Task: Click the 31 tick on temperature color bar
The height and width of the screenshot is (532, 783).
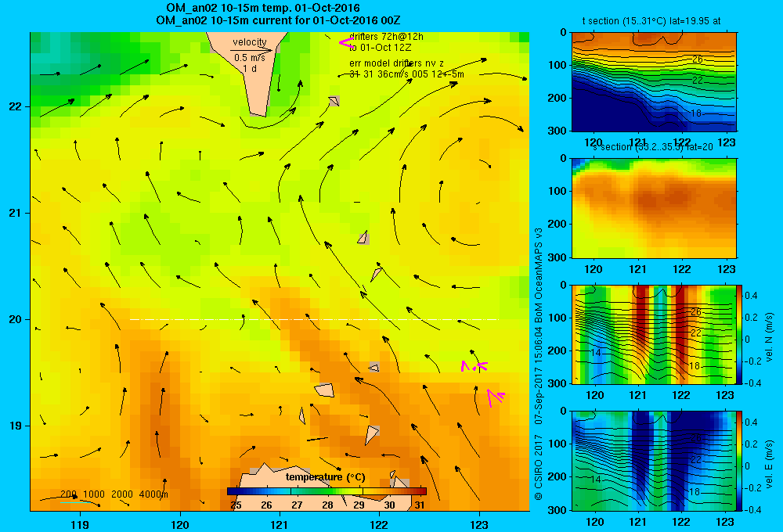Action: pyautogui.click(x=420, y=505)
